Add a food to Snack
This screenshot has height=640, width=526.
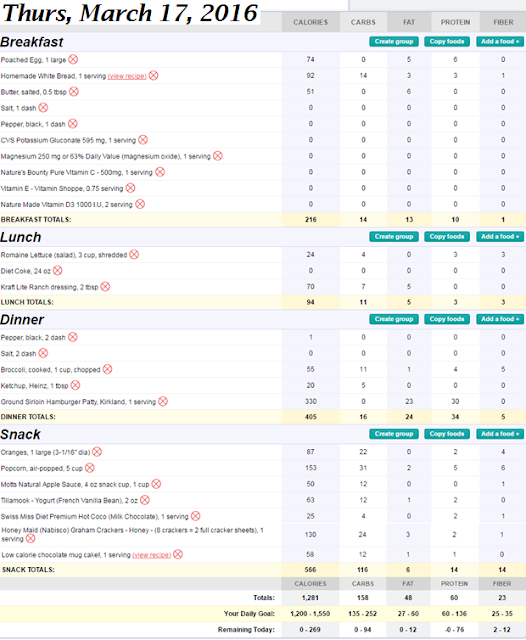500,434
